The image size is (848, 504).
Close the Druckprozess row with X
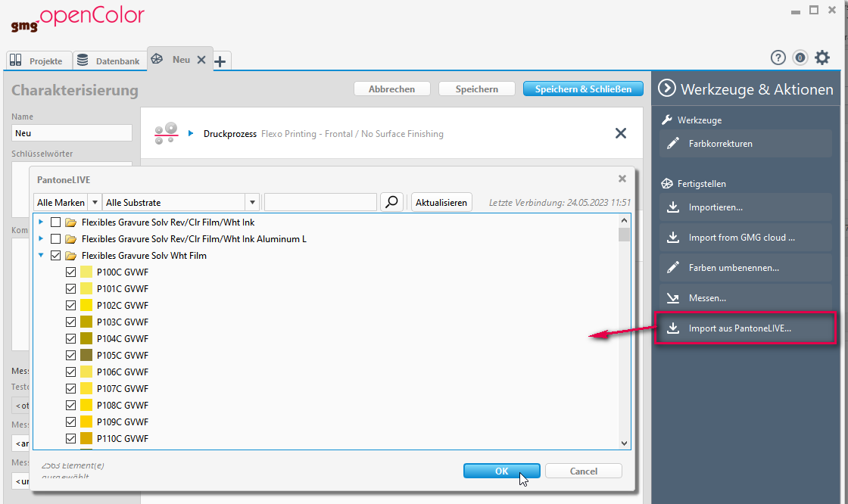coord(621,133)
